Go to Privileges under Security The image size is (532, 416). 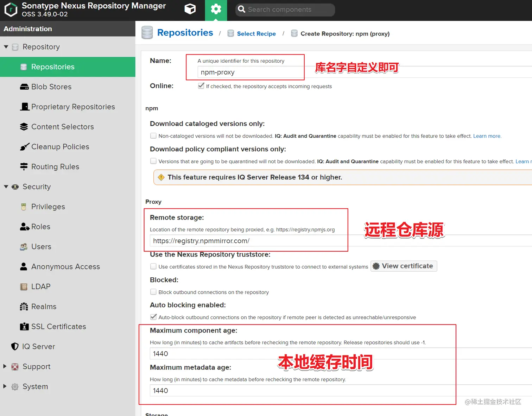68,207
